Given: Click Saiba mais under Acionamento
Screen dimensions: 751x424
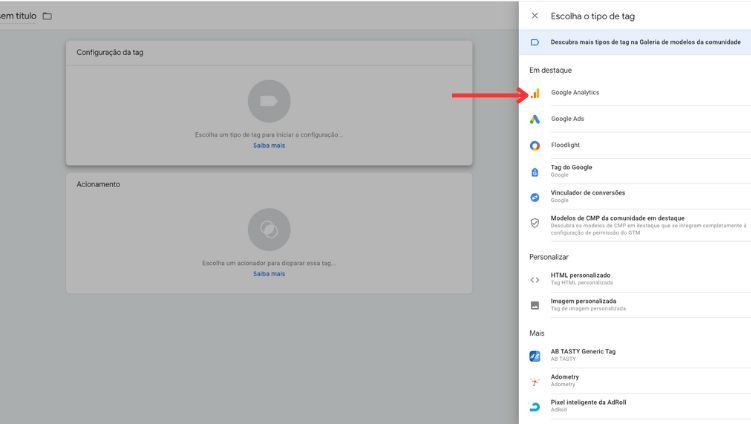Looking at the screenshot, I should (x=269, y=274).
